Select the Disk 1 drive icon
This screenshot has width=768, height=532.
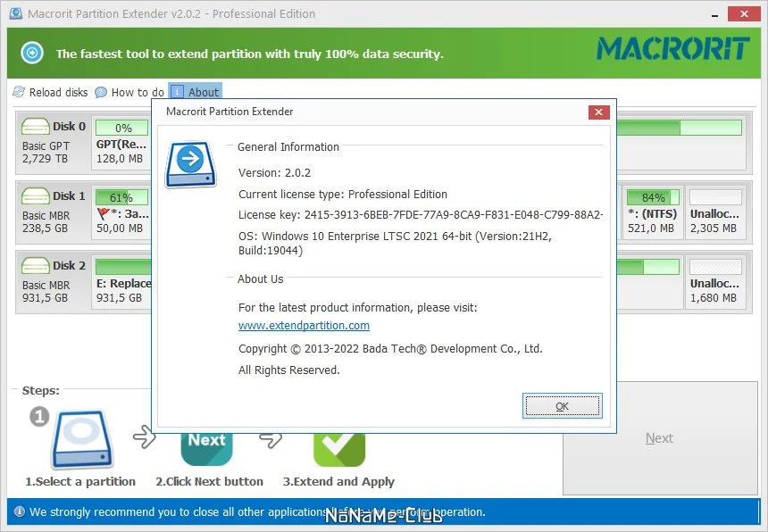point(35,195)
